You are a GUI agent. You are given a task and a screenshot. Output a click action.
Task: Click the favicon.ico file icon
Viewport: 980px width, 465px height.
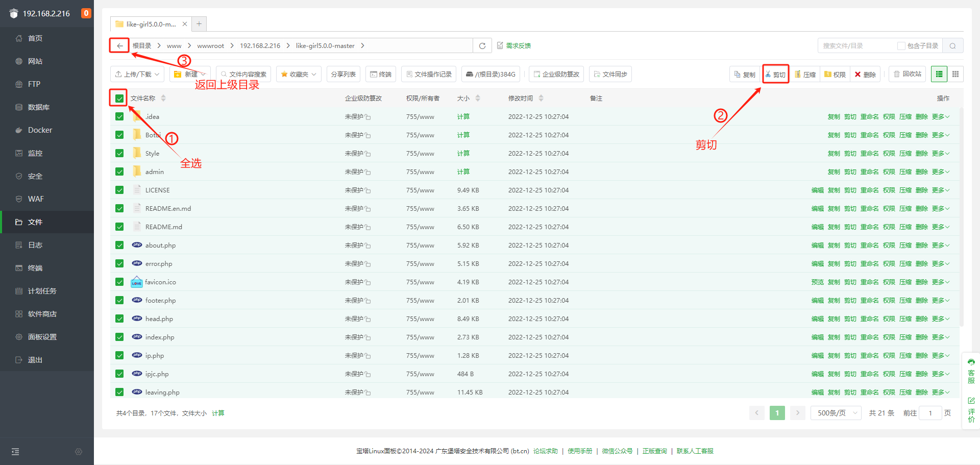137,282
